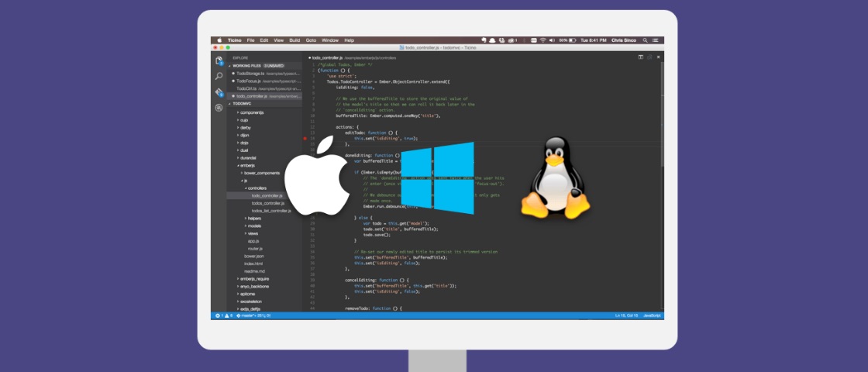Click the Apple menu icon
This screenshot has height=372, width=868.
pos(219,40)
